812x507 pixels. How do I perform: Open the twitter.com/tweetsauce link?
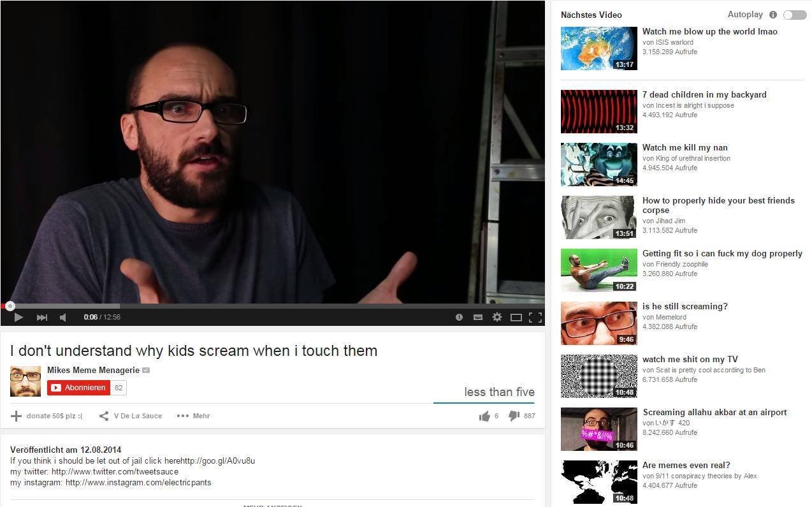click(x=115, y=472)
